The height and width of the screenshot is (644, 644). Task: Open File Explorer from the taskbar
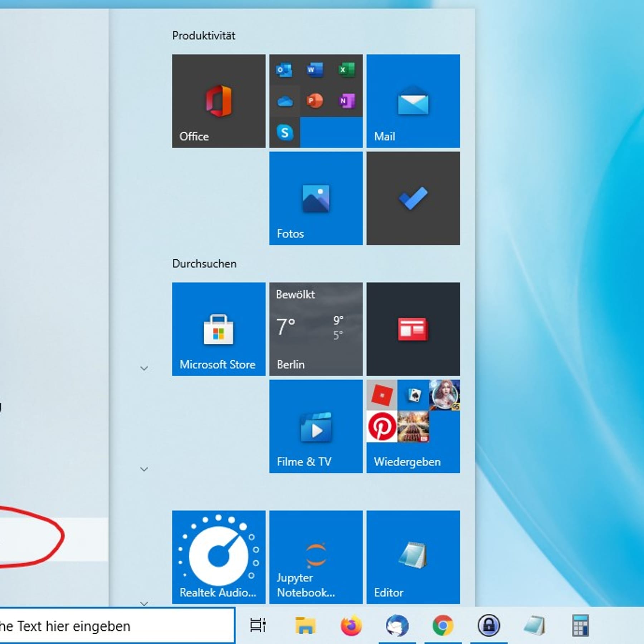(x=305, y=625)
